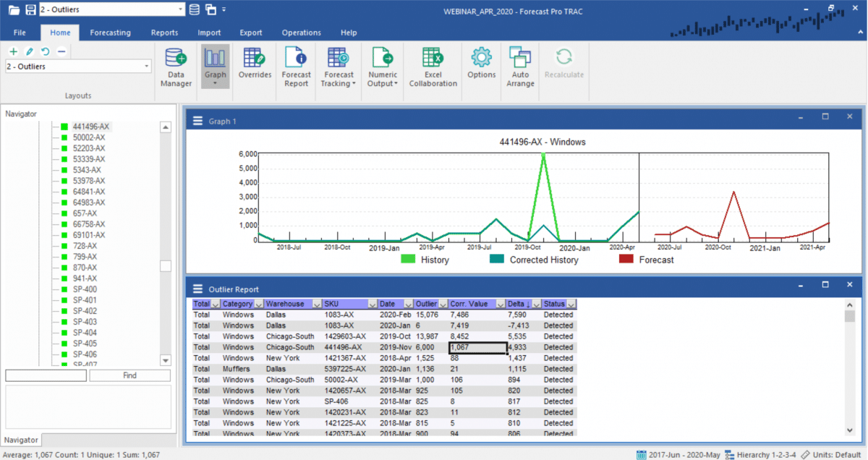This screenshot has width=868, height=460.
Task: Open the Operations menu
Action: (x=301, y=32)
